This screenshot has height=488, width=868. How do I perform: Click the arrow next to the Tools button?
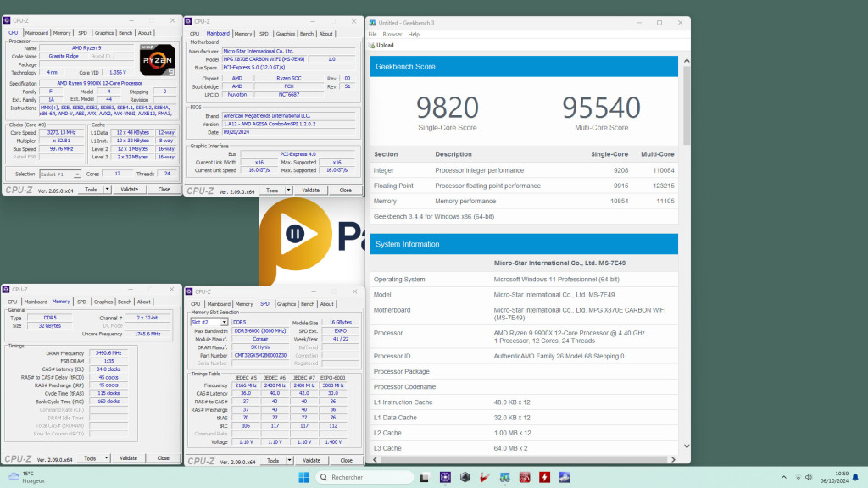pyautogui.click(x=105, y=190)
